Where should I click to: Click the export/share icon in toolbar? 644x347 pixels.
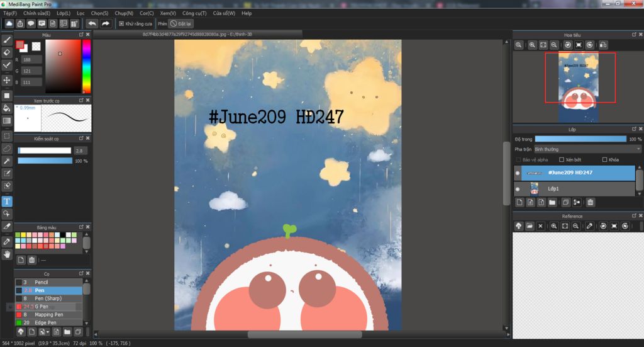click(20, 23)
